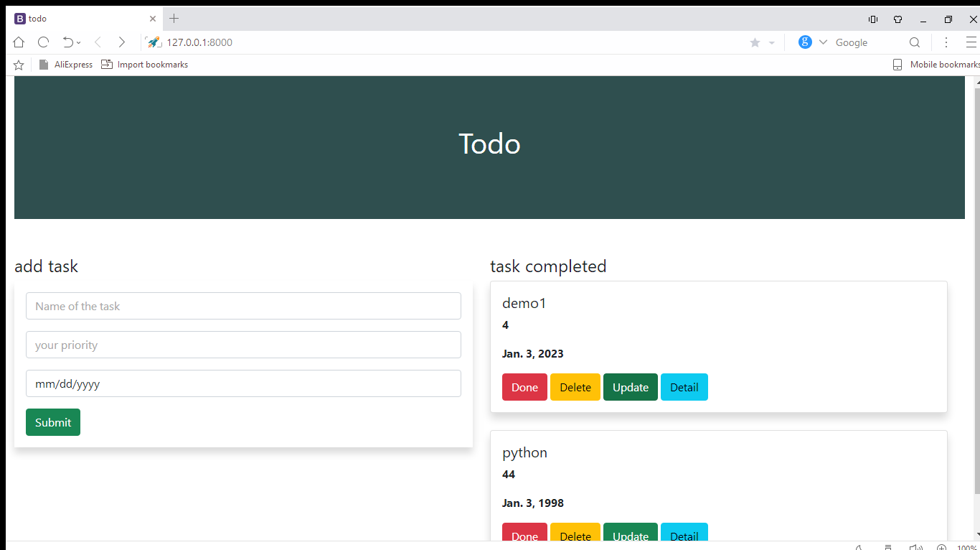Click the volume icon in the system tray
Image resolution: width=980 pixels, height=550 pixels.
[915, 547]
